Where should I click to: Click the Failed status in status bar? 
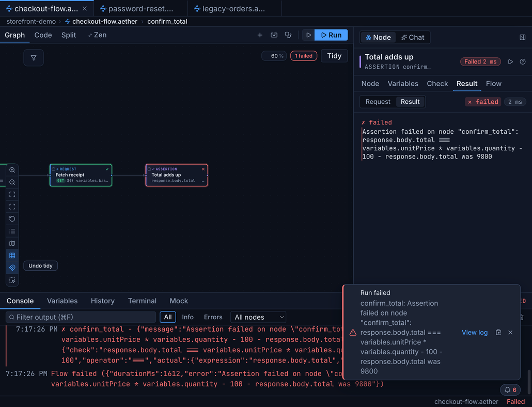(x=515, y=401)
